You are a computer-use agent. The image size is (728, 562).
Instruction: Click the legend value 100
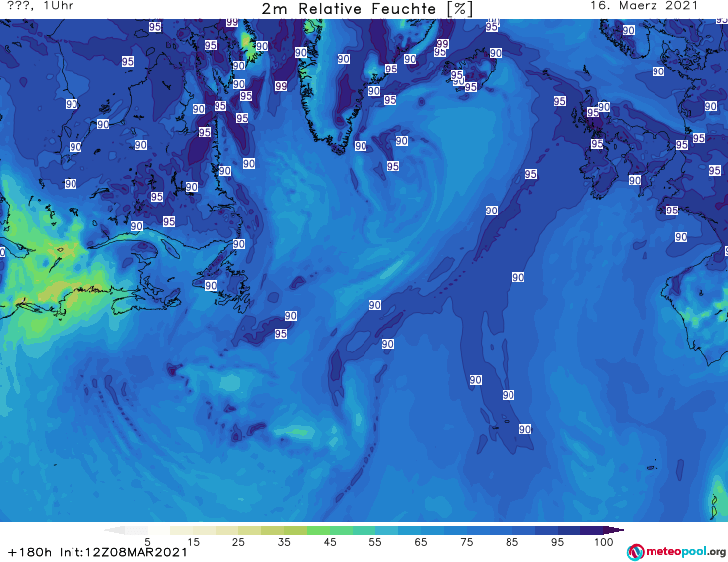[x=604, y=542]
